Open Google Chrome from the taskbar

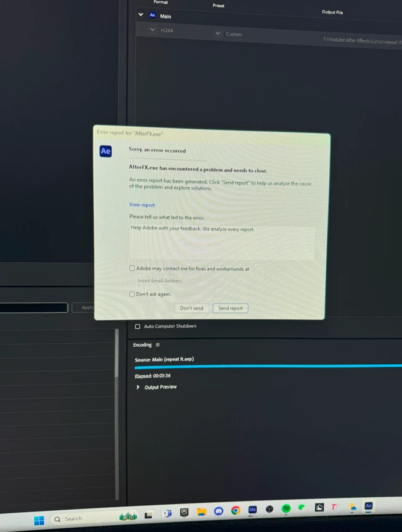[235, 510]
